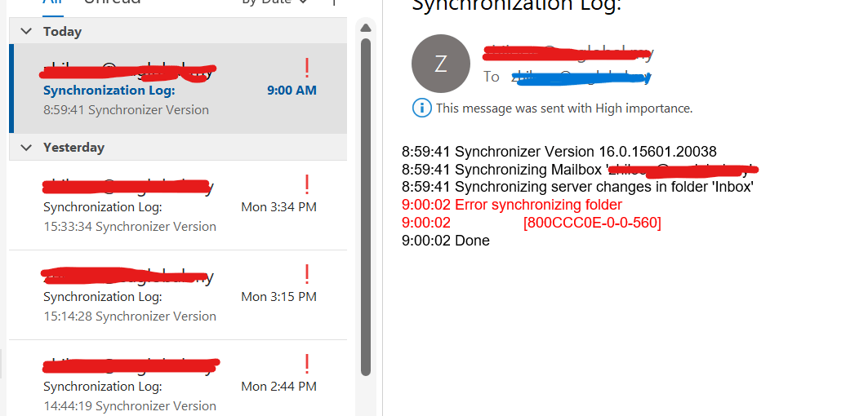Click the 'Synchronizing server changes in folder' line
The width and height of the screenshot is (868, 416).
point(578,187)
